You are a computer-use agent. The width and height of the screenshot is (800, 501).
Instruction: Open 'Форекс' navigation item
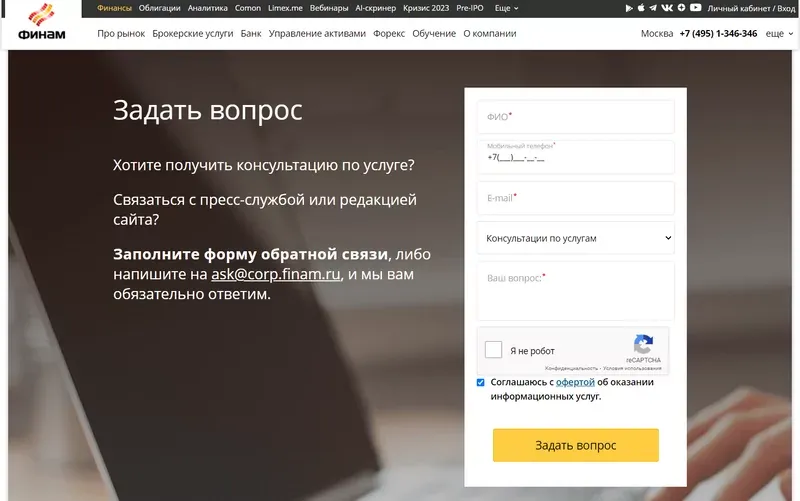pos(389,34)
